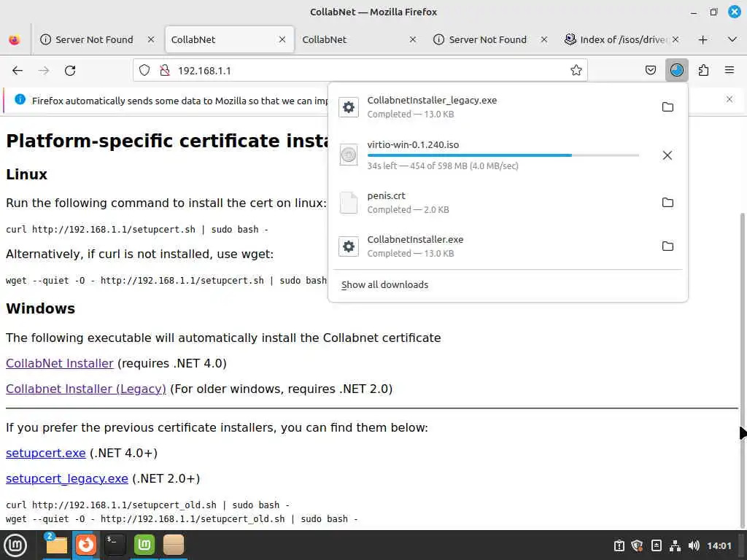Open the CollabNet Installer link
Image resolution: width=747 pixels, height=560 pixels.
click(60, 363)
